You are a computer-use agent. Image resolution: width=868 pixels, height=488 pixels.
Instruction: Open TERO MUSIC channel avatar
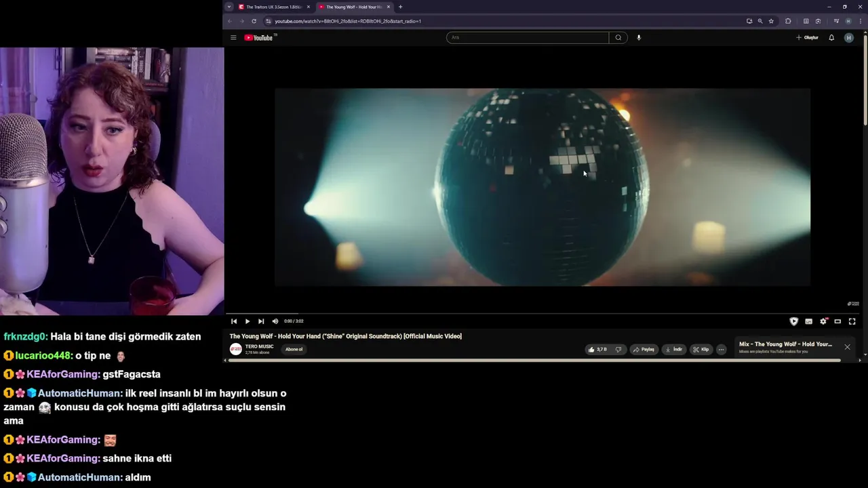point(235,349)
